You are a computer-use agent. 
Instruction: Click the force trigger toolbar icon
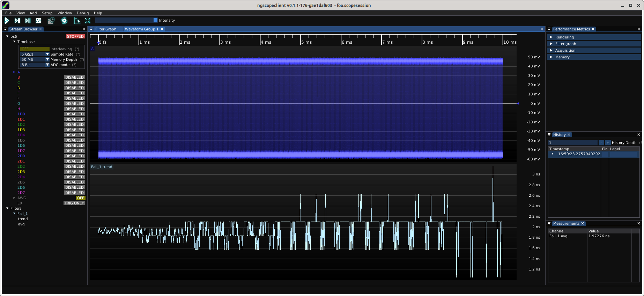tap(28, 21)
